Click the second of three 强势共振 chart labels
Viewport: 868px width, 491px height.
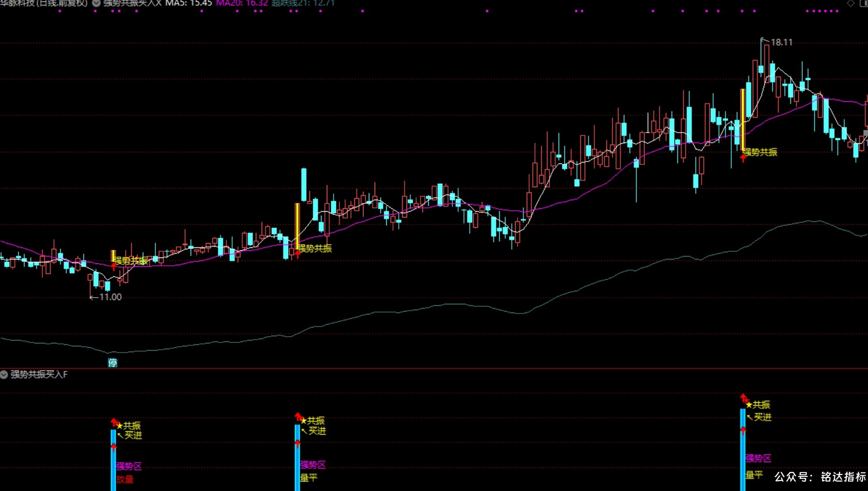click(x=315, y=248)
